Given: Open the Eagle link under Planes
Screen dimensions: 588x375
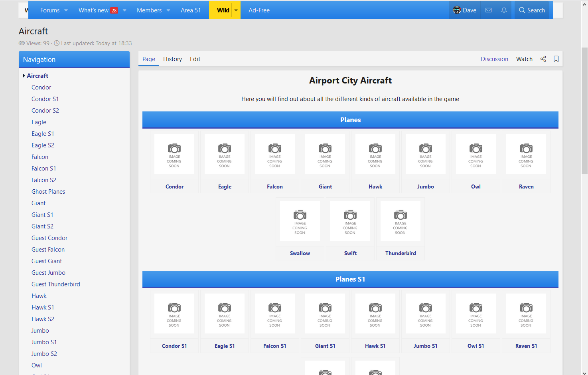Looking at the screenshot, I should click(x=225, y=187).
